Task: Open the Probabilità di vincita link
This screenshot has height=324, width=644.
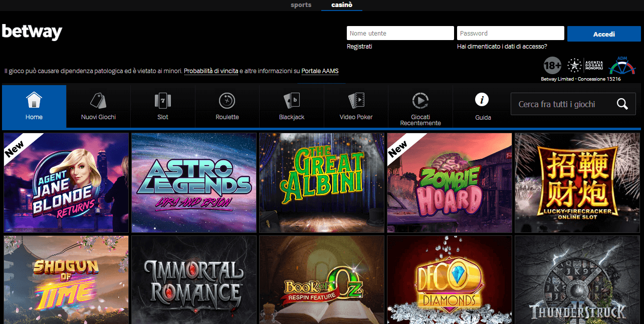Action: 211,71
